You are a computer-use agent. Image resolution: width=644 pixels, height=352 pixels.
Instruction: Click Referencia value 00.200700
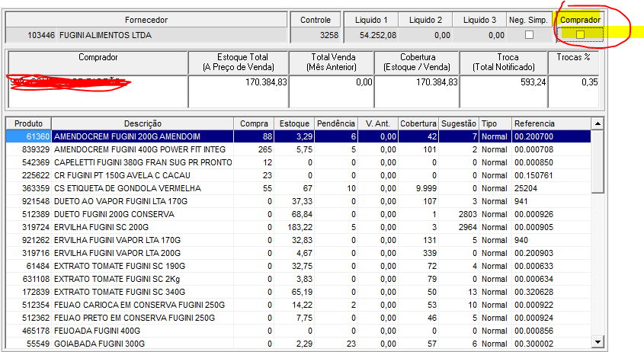click(x=533, y=136)
